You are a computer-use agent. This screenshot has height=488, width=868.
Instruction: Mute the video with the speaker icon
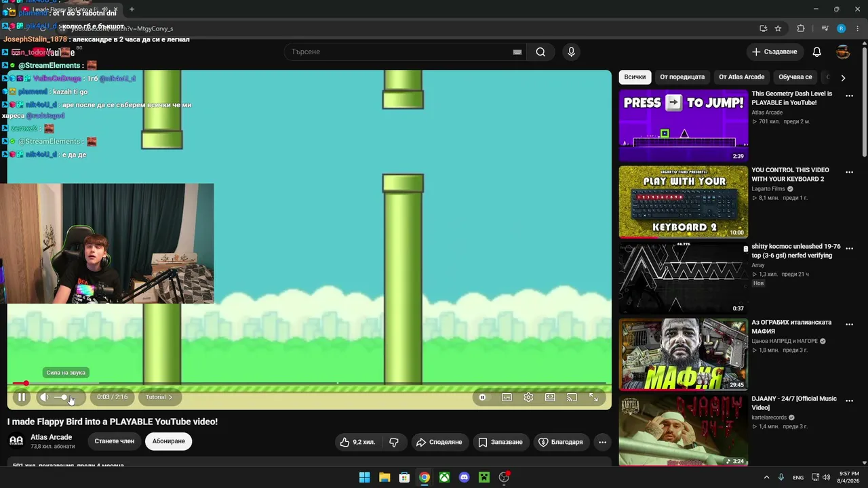click(44, 397)
